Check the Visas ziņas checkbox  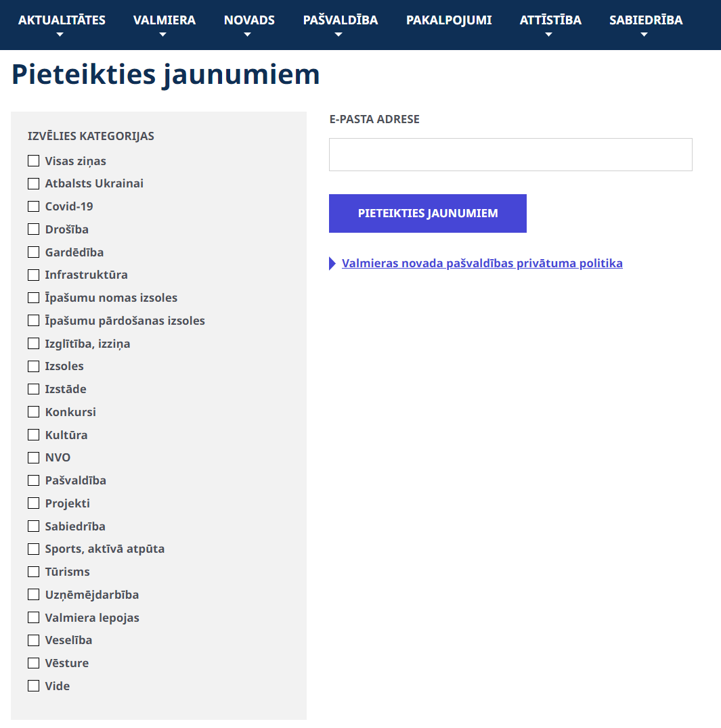point(33,160)
